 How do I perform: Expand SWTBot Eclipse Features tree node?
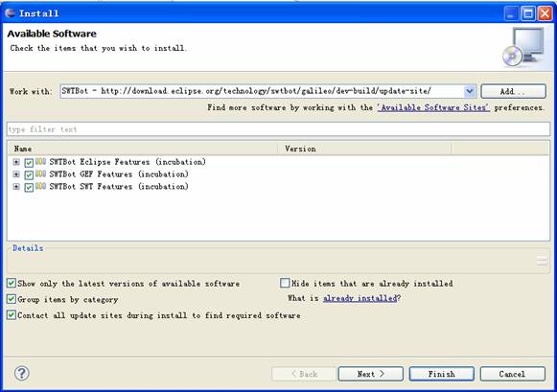click(16, 162)
